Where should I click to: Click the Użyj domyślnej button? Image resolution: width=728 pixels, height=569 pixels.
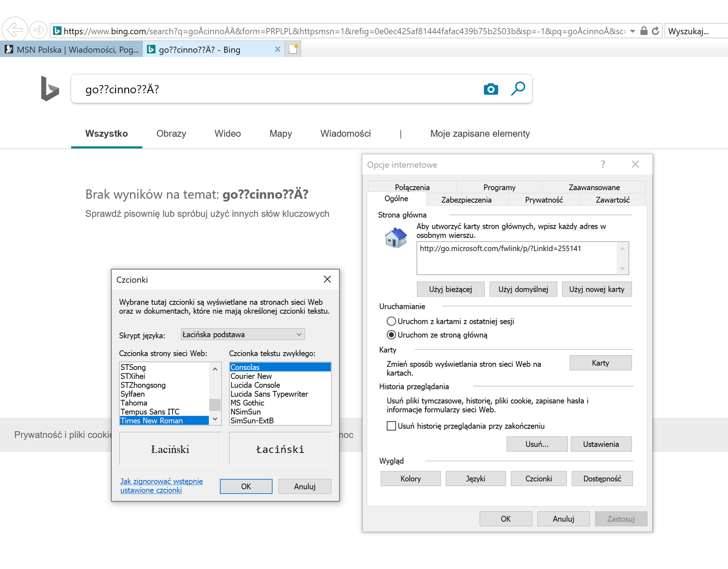[523, 289]
